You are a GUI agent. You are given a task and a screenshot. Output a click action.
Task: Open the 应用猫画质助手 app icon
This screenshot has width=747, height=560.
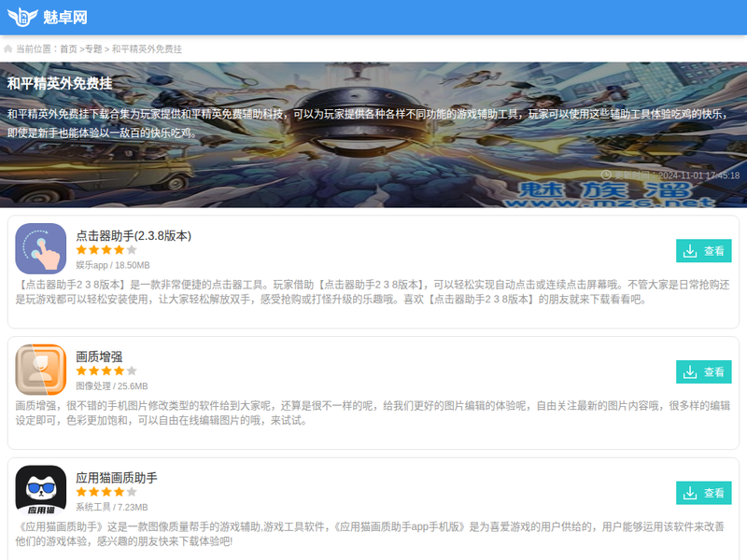tap(41, 491)
